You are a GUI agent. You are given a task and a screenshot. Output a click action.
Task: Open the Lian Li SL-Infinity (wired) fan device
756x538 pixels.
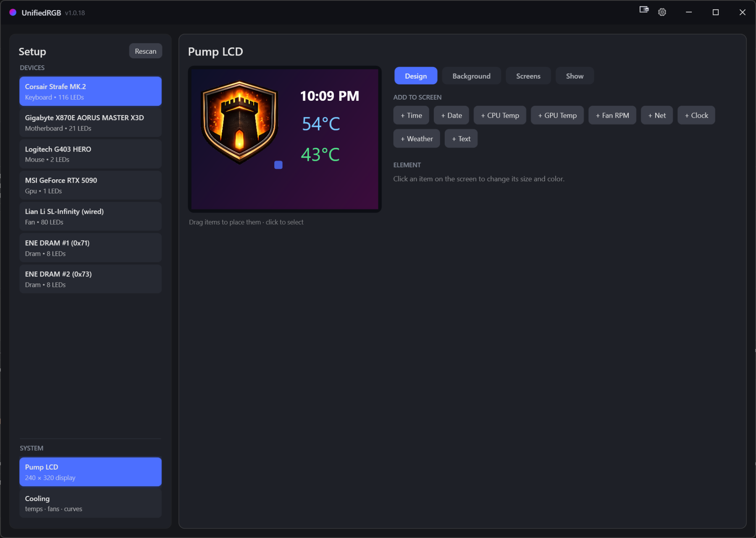[90, 217]
